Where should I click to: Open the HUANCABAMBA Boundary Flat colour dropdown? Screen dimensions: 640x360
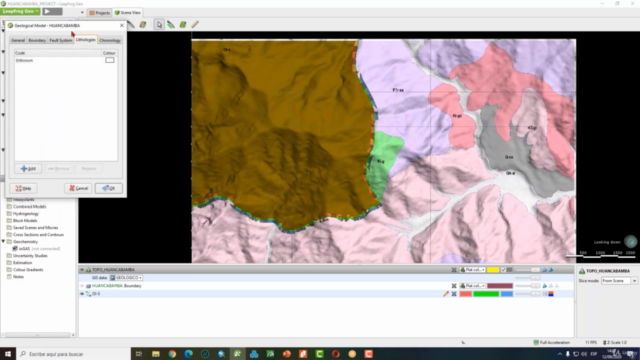click(472, 286)
